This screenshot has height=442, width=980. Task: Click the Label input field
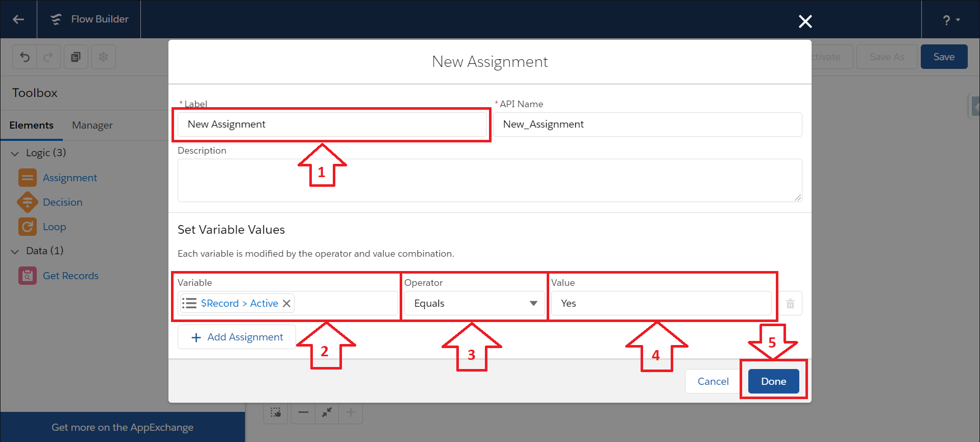click(332, 125)
